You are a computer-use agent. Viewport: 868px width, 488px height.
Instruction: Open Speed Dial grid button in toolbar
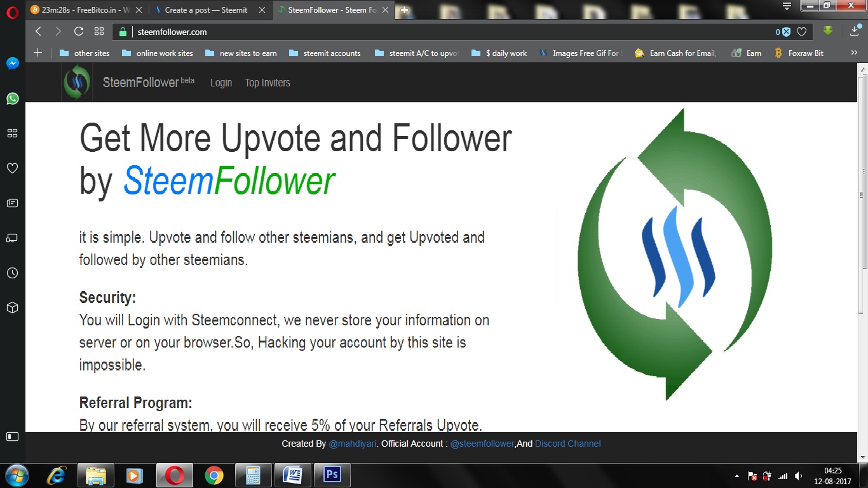(99, 32)
